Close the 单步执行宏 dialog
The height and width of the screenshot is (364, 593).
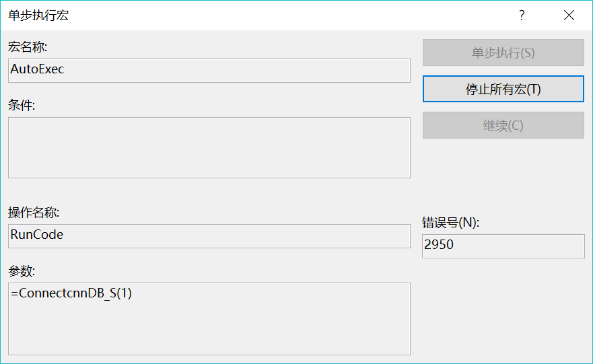pyautogui.click(x=569, y=15)
